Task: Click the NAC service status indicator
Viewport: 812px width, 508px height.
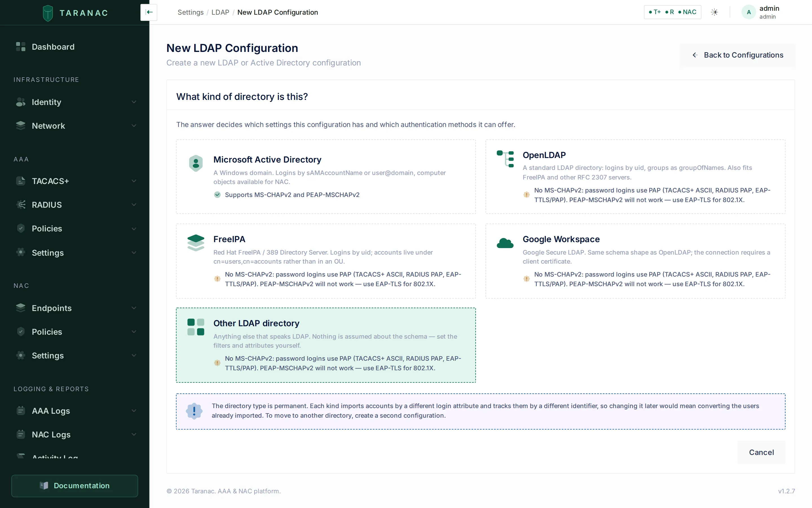Action: point(687,12)
